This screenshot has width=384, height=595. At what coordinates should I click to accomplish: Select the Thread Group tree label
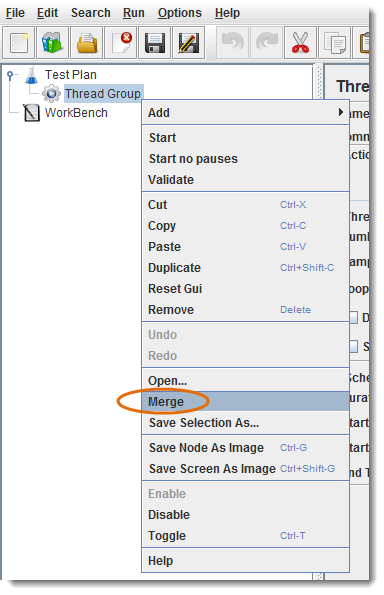click(103, 94)
